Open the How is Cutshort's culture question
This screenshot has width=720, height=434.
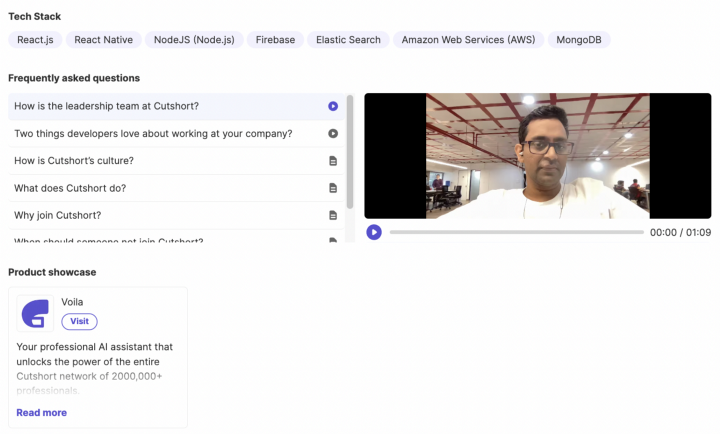pos(176,161)
